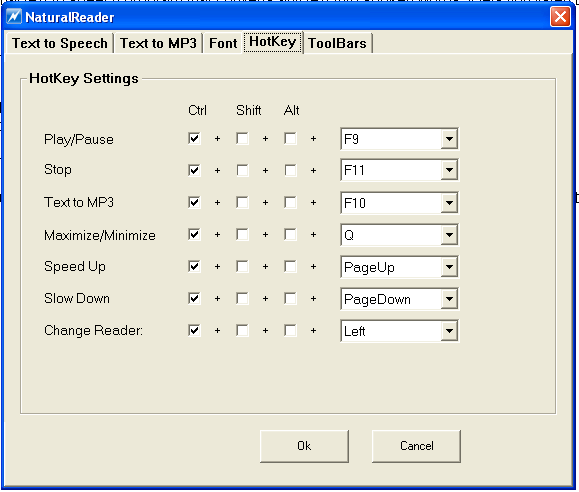
Task: Click the Slow Down row label
Action: 77,298
